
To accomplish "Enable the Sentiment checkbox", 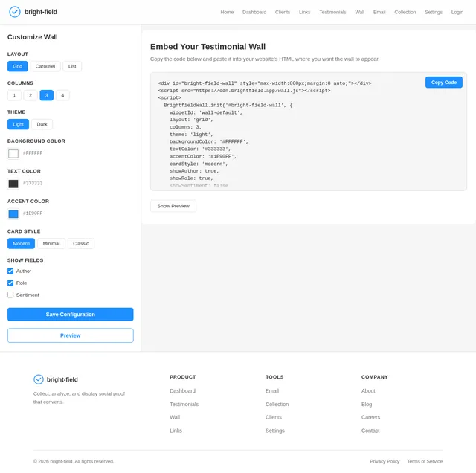I will click(10, 295).
